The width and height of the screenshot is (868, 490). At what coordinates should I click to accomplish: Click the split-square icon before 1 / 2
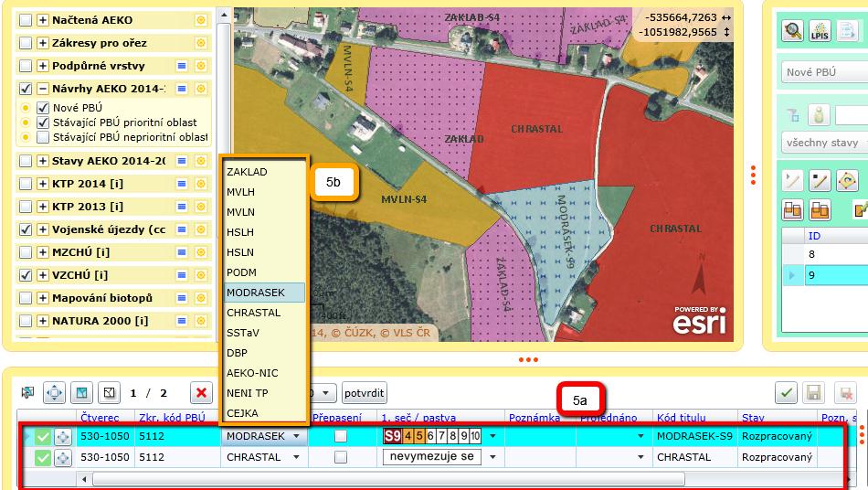(109, 392)
